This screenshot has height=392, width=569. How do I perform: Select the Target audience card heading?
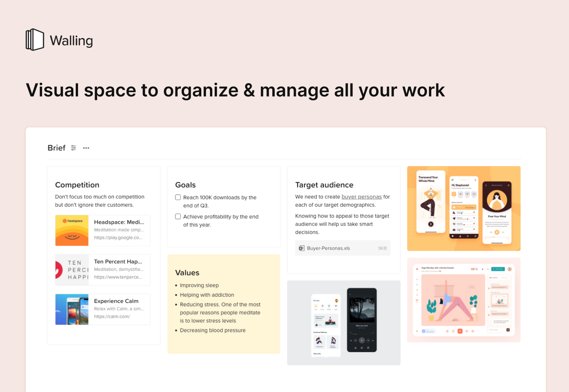point(324,185)
